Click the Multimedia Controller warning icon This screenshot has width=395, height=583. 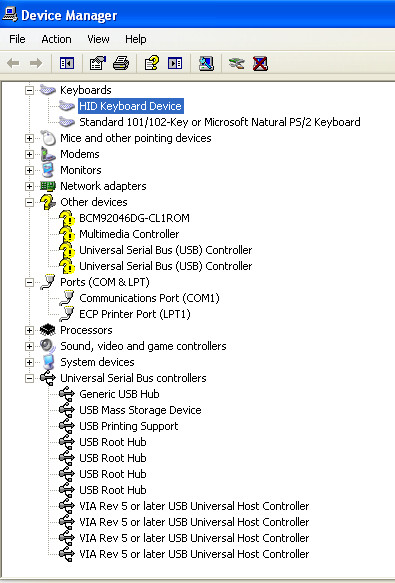67,234
